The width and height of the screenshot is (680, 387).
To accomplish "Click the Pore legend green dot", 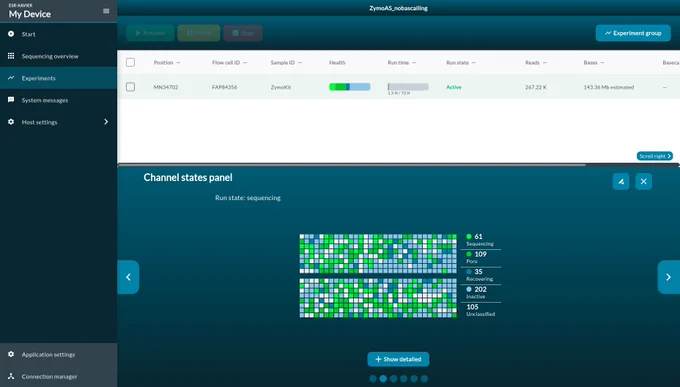I will pos(469,254).
